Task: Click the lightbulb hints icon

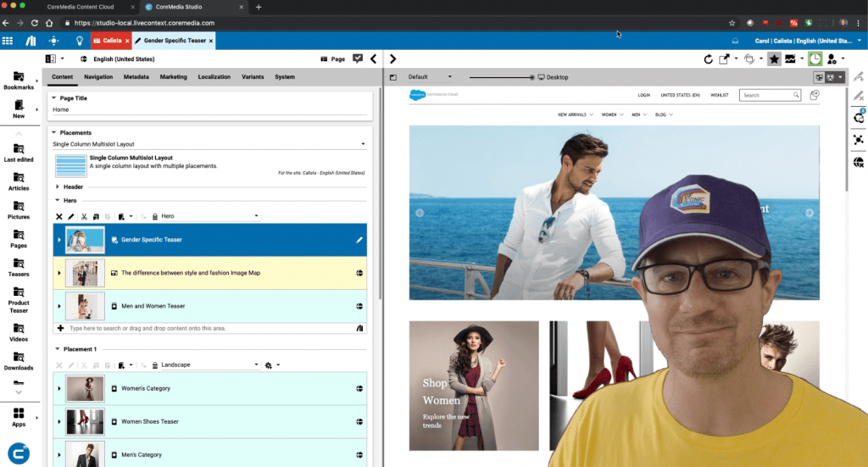Action: [x=79, y=41]
